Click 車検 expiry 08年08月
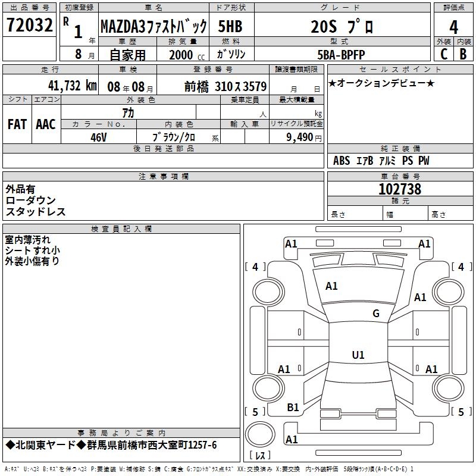 [130, 87]
